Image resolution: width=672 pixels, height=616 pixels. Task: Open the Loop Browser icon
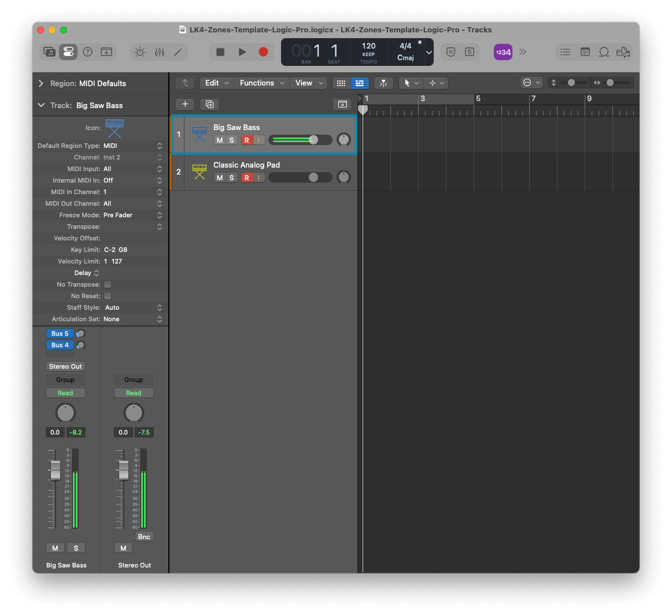click(x=604, y=52)
